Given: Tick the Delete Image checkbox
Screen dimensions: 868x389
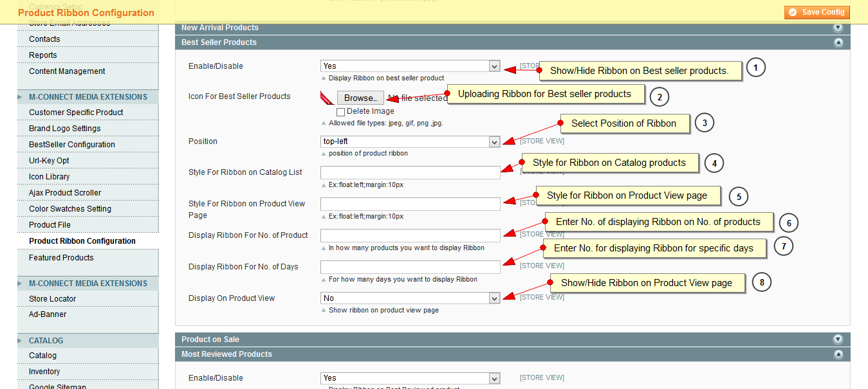Looking at the screenshot, I should click(340, 112).
